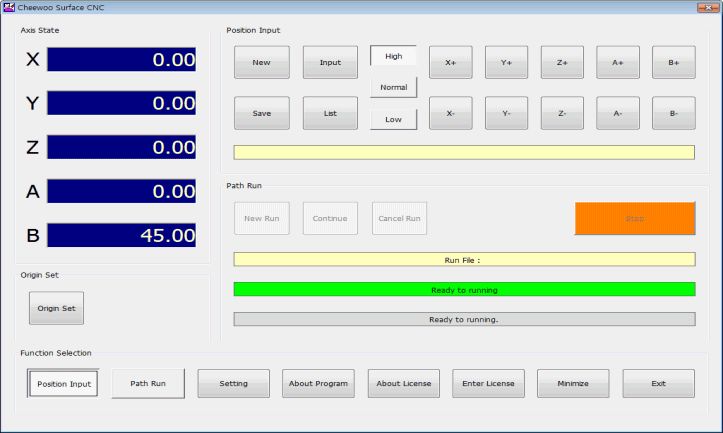Select High speed mode

(x=393, y=56)
